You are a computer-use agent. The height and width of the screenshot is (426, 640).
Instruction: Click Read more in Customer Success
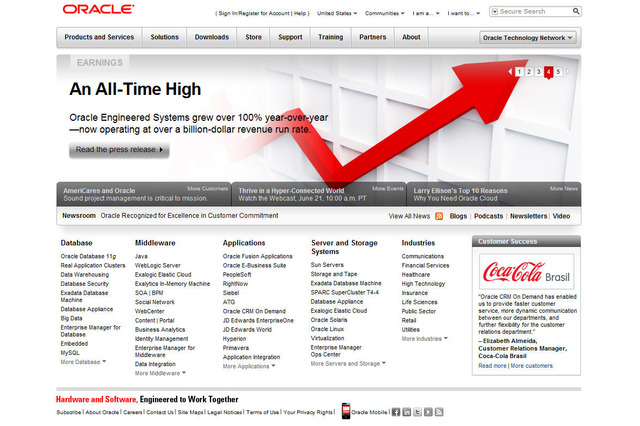(492, 366)
